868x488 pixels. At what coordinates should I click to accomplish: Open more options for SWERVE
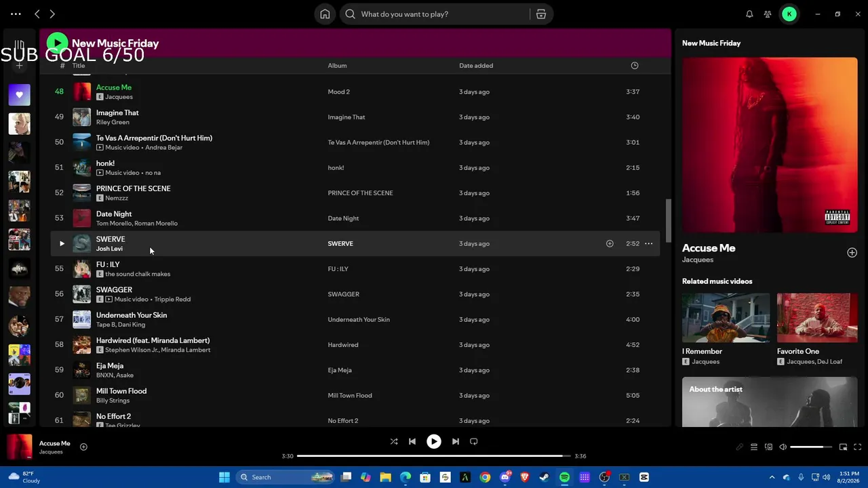click(x=648, y=243)
